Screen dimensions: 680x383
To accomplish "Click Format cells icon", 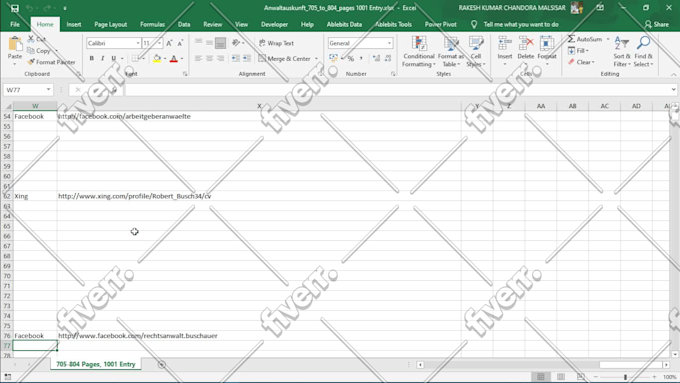I will click(546, 43).
